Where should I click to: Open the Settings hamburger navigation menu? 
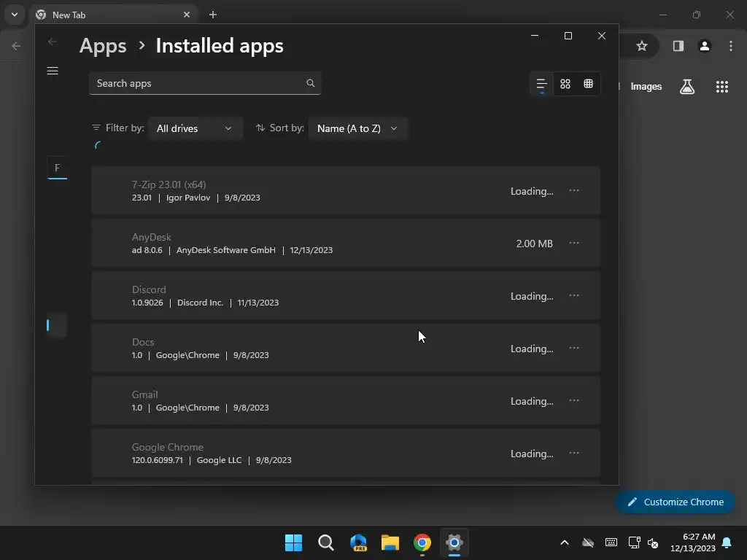53,71
